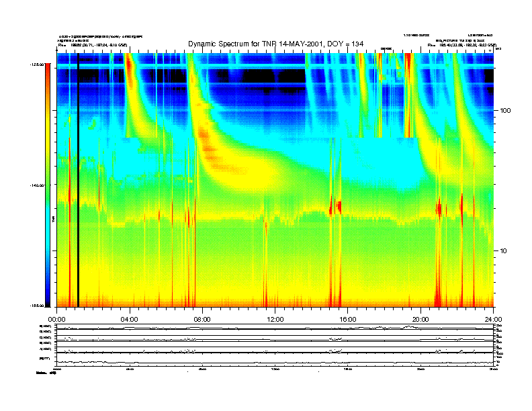Click the 16:00 time axis label
The image size is (532, 411).
point(348,320)
